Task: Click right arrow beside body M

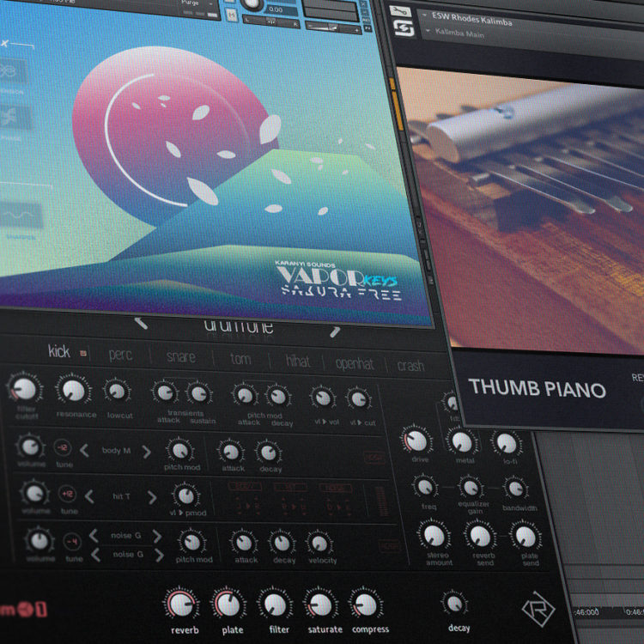Action: coord(147,453)
